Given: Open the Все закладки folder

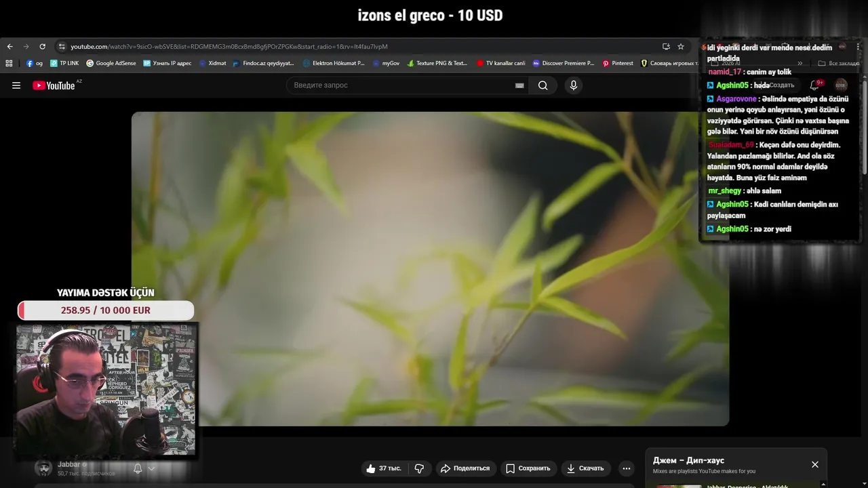Looking at the screenshot, I should pyautogui.click(x=839, y=63).
